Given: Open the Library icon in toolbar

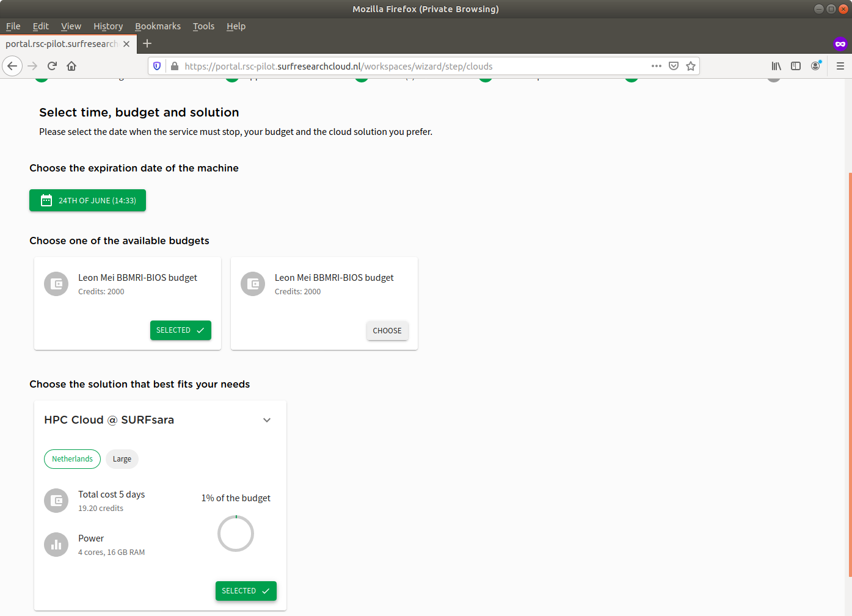Looking at the screenshot, I should 776,66.
